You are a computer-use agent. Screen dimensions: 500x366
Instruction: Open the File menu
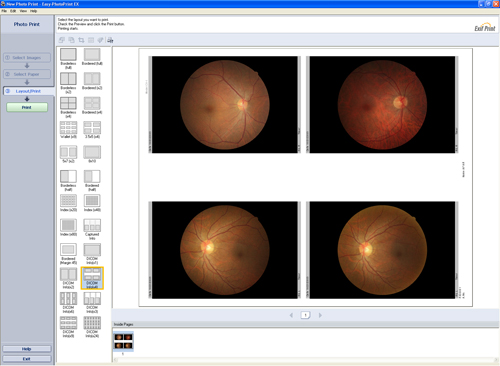pyautogui.click(x=4, y=11)
